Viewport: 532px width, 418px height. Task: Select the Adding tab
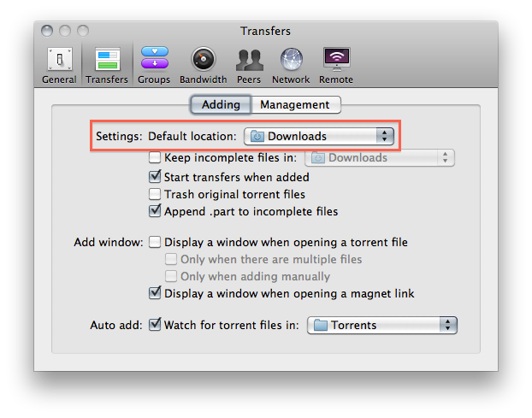(x=221, y=105)
